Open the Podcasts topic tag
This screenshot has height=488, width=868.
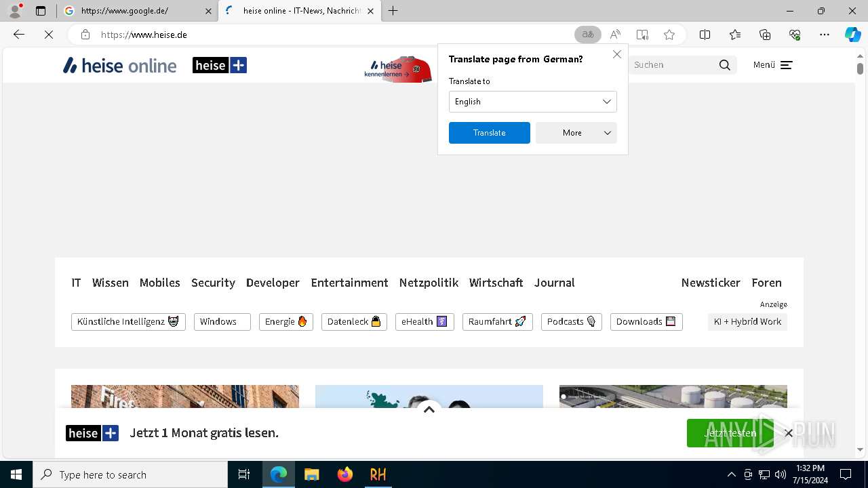click(x=572, y=322)
